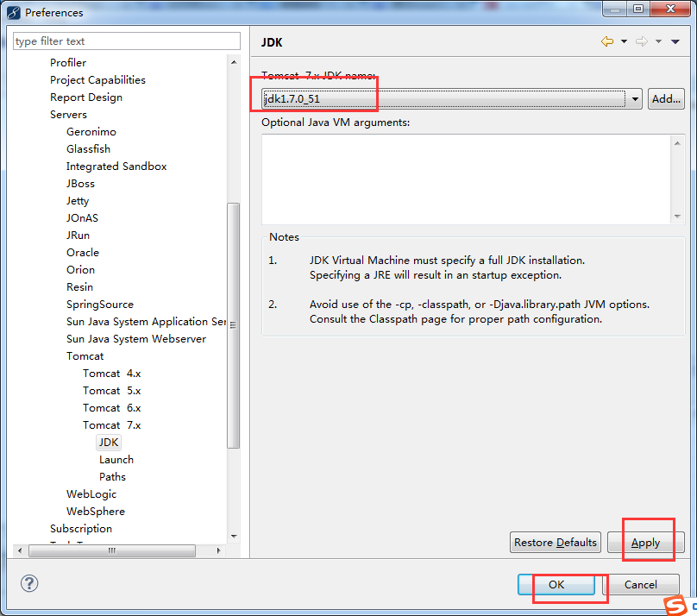Select the JOnAS server entry

(82, 218)
